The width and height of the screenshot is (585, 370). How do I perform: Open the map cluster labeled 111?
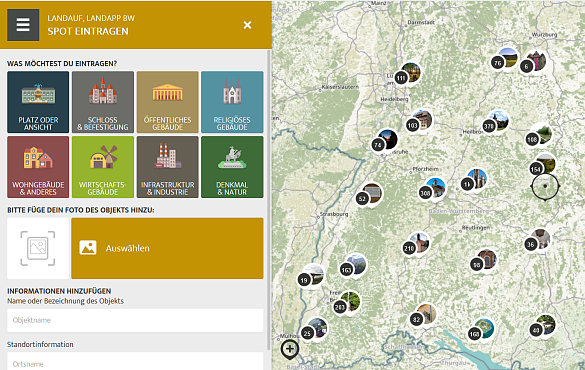pyautogui.click(x=407, y=75)
